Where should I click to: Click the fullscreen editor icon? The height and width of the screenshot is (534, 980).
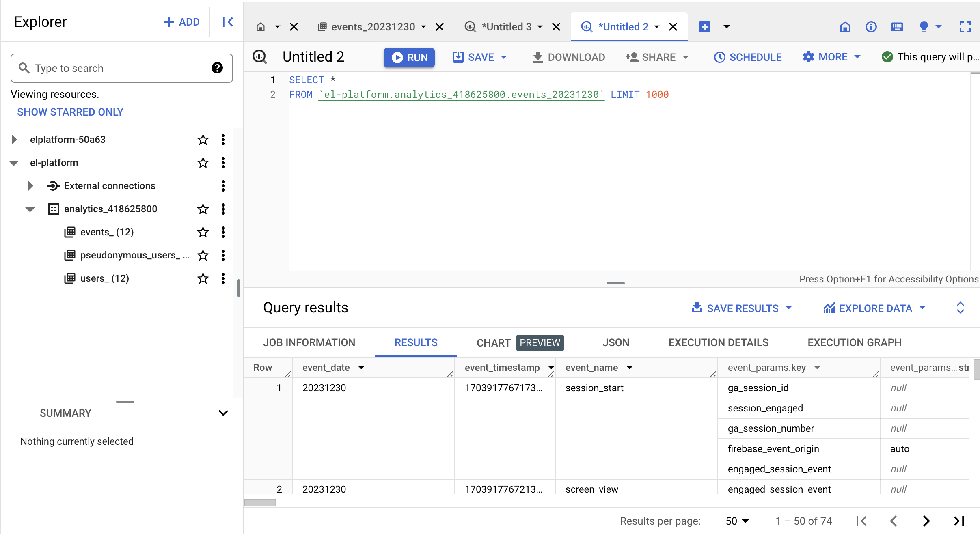click(965, 27)
